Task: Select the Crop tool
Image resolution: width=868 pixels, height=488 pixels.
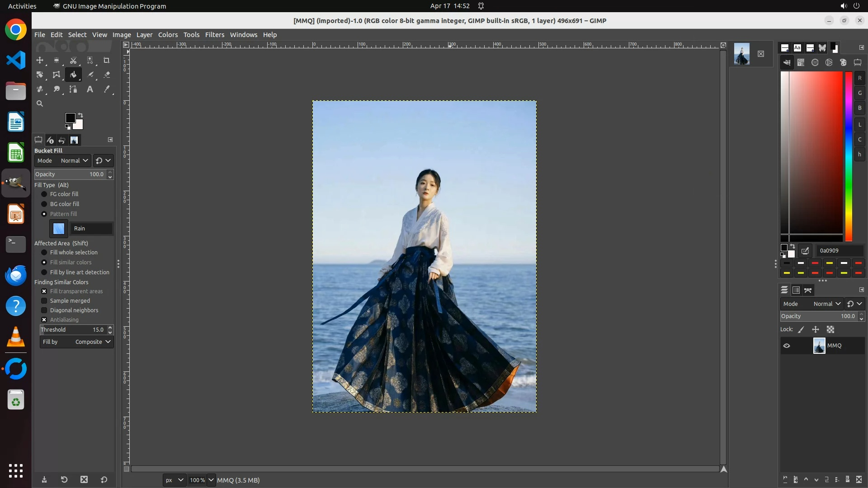Action: point(107,60)
